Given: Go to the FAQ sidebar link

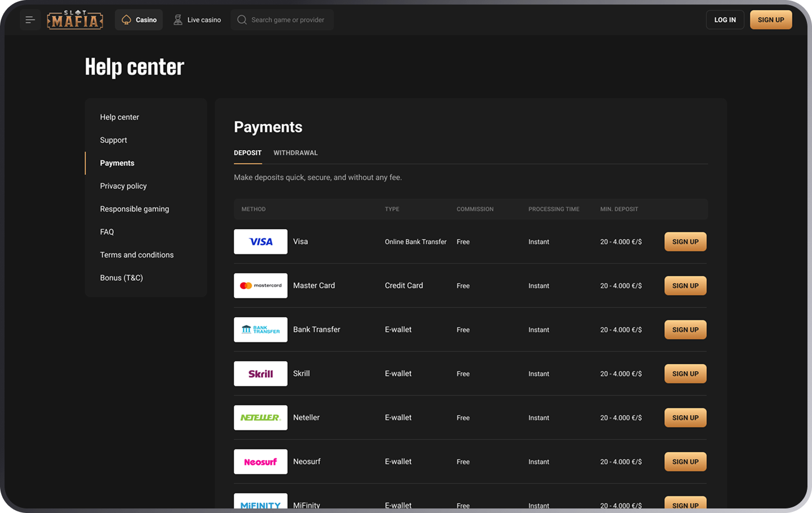Looking at the screenshot, I should [x=107, y=232].
